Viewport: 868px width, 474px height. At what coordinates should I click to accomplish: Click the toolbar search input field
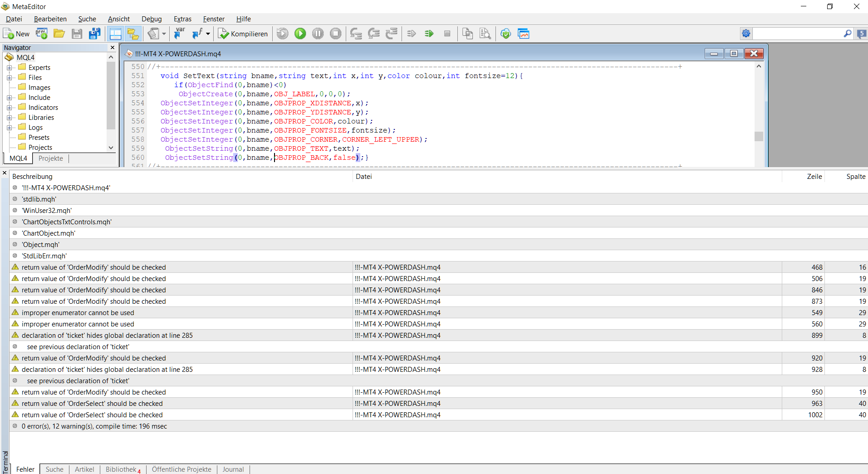pos(797,34)
